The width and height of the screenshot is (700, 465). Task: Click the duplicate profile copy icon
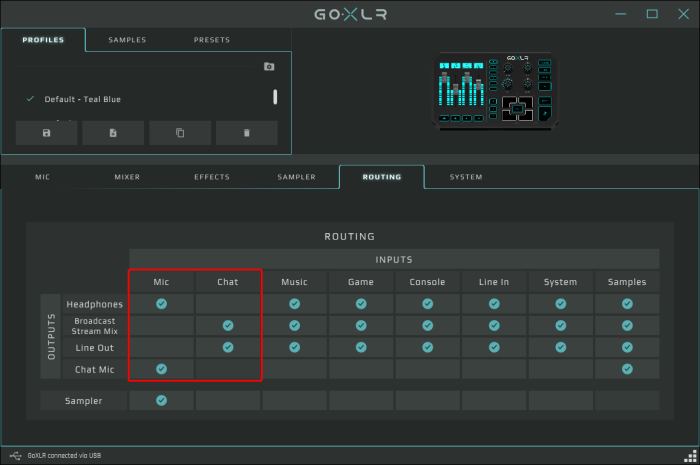coord(180,133)
